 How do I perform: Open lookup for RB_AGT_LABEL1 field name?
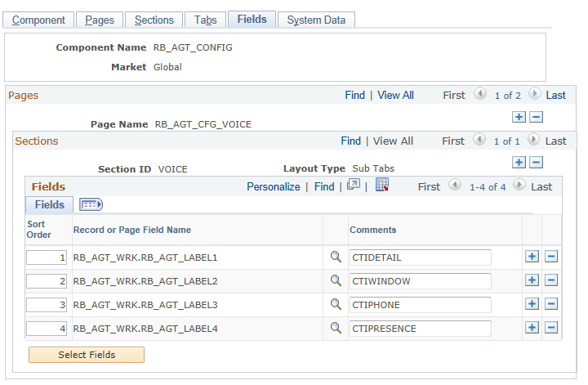coord(336,257)
